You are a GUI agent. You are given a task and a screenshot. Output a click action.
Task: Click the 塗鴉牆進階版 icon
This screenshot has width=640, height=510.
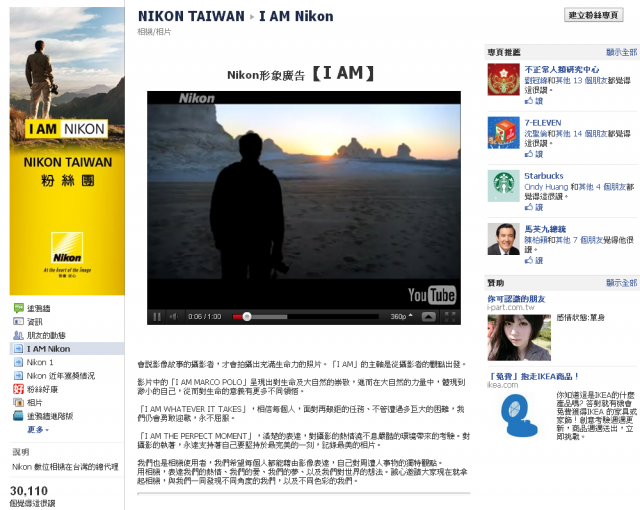pos(18,416)
